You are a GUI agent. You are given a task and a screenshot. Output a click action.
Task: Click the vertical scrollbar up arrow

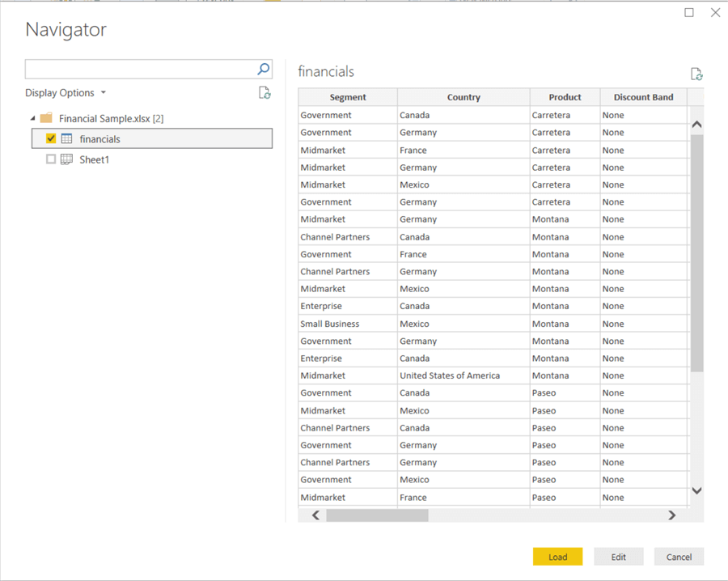[x=696, y=125]
